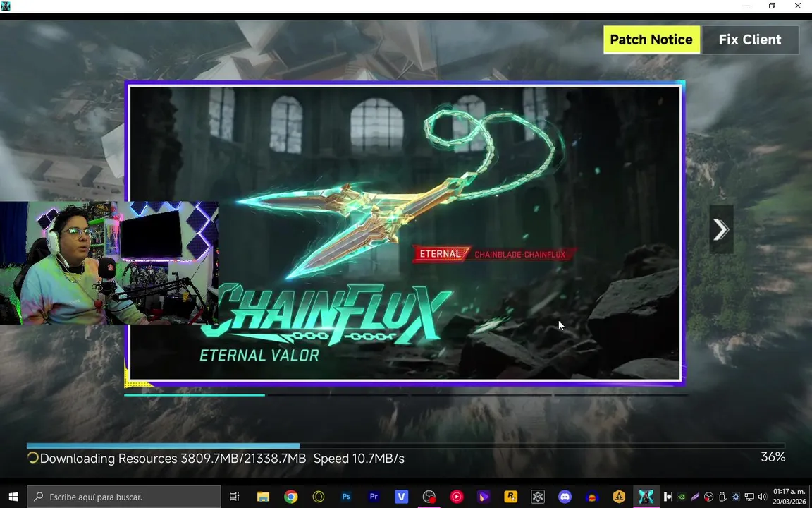Open Rockstar Games Launcher from taskbar
The width and height of the screenshot is (812, 508).
point(510,497)
